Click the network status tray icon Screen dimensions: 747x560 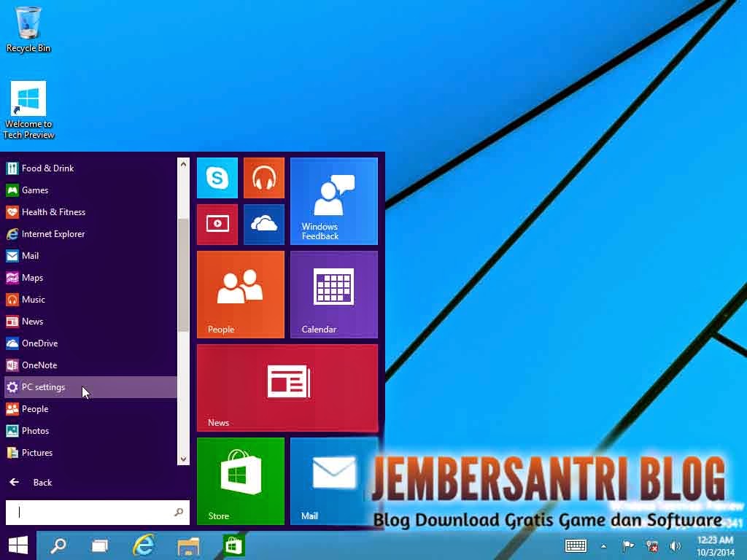tap(652, 546)
